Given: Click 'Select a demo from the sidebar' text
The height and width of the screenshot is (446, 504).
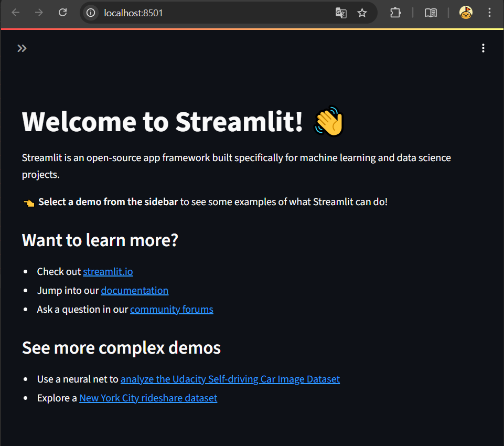Looking at the screenshot, I should [108, 202].
